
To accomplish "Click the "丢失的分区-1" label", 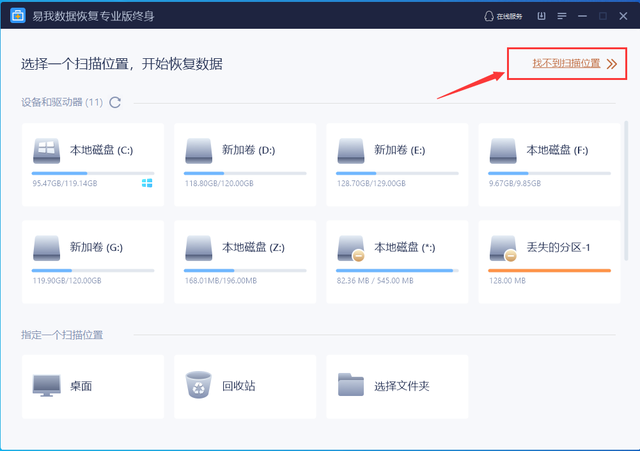I will point(558,247).
